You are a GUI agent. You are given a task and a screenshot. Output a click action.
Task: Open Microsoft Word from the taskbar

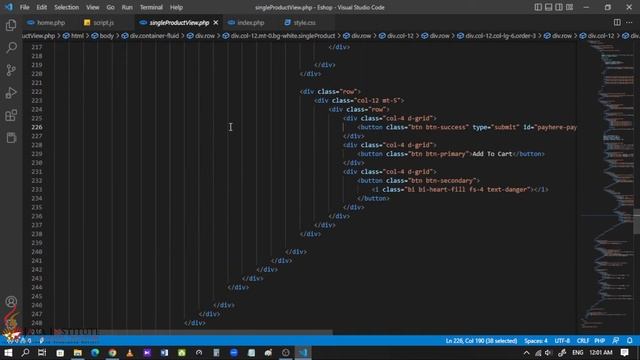coord(164,352)
